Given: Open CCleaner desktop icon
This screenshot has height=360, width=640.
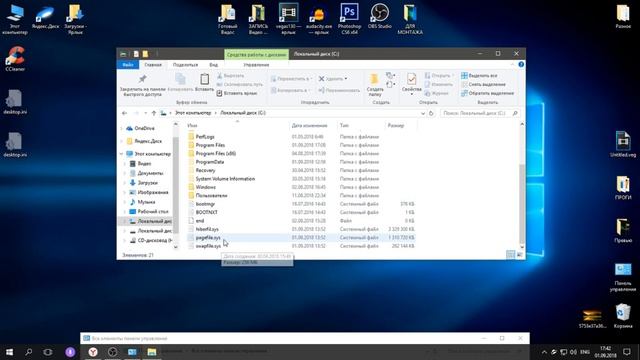Looking at the screenshot, I should click(15, 58).
